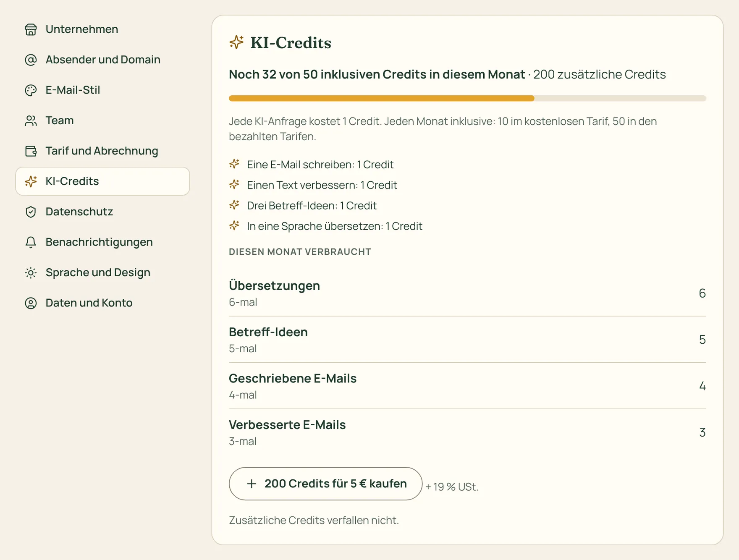Buy 200 Credits für 5 €
The image size is (739, 560).
tap(325, 484)
